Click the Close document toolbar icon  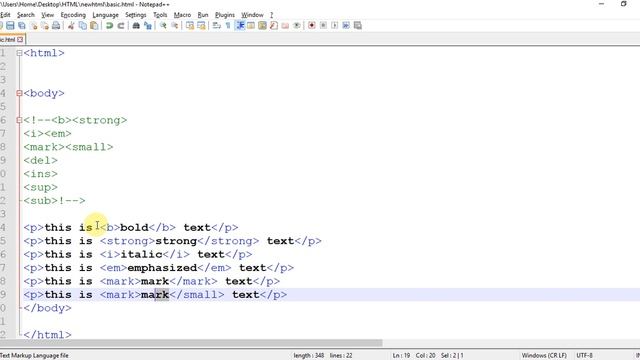point(33,26)
